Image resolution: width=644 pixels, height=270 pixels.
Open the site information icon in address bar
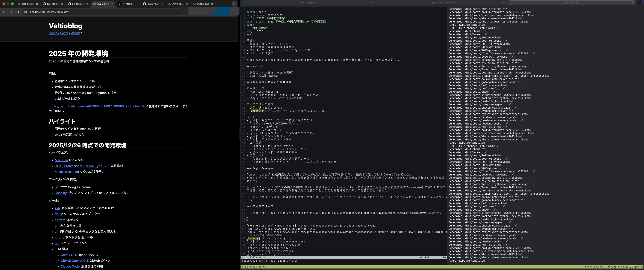25,12
